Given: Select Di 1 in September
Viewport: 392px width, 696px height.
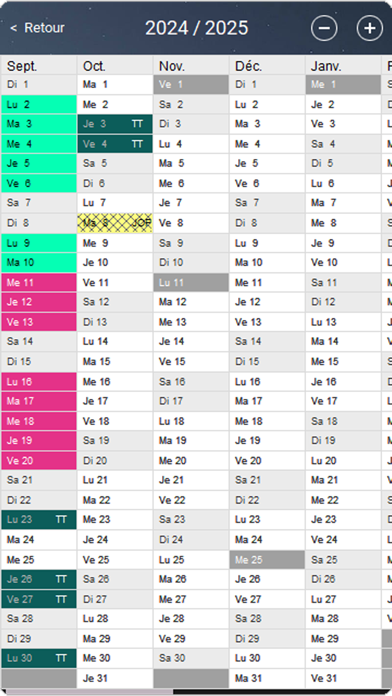Looking at the screenshot, I should (x=39, y=84).
